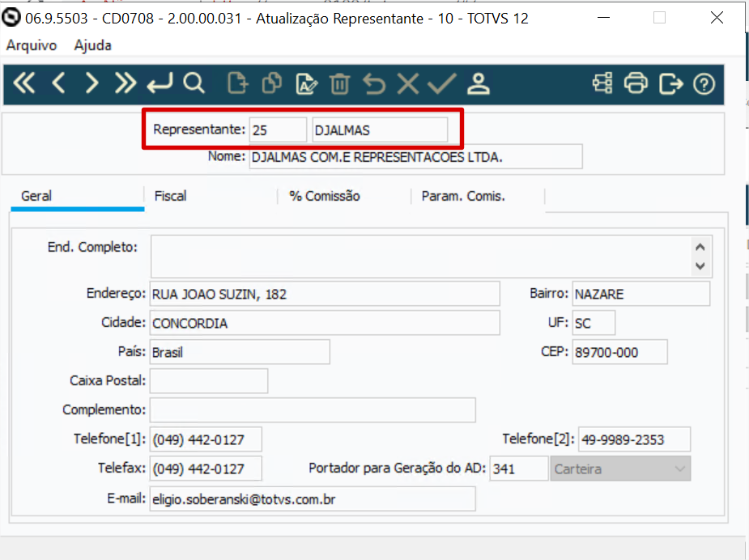The width and height of the screenshot is (749, 560).
Task: Confirm changes with the checkmark icon
Action: pyautogui.click(x=441, y=83)
